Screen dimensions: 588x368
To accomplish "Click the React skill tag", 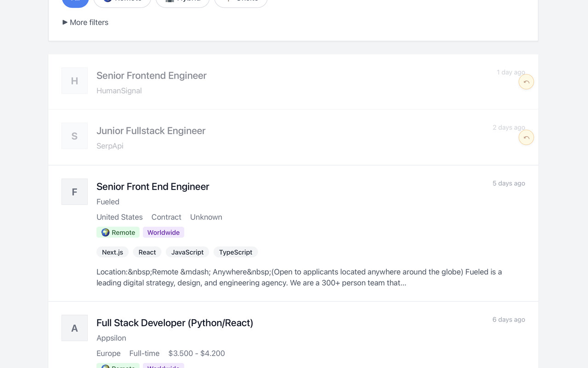I will [147, 252].
